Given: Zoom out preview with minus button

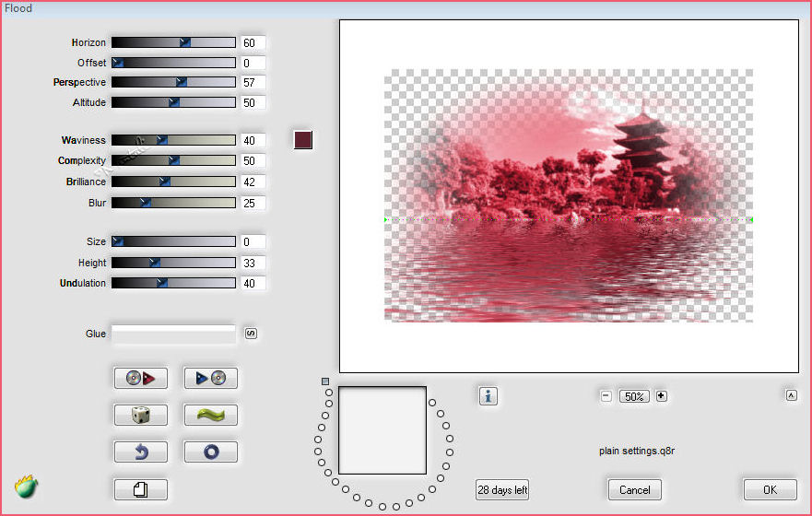Looking at the screenshot, I should (606, 396).
